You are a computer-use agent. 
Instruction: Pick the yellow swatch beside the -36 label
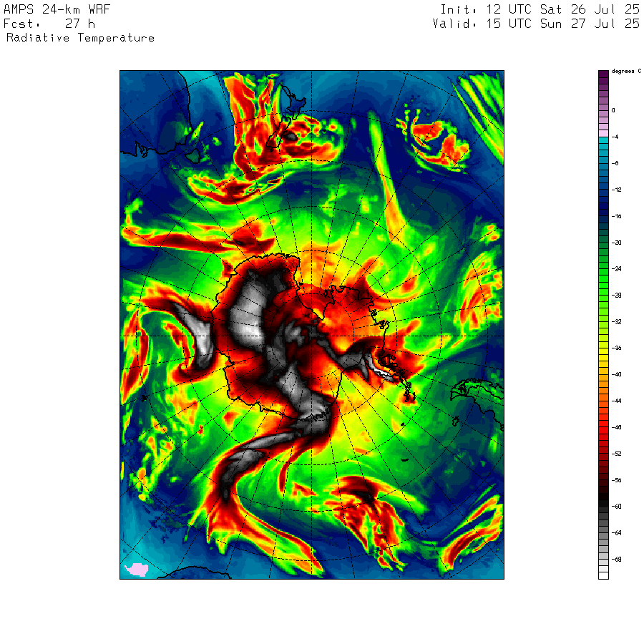pos(603,351)
